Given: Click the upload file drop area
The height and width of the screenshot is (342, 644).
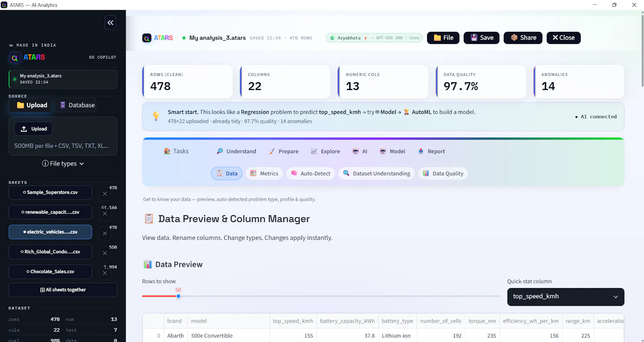Looking at the screenshot, I should 63,136.
